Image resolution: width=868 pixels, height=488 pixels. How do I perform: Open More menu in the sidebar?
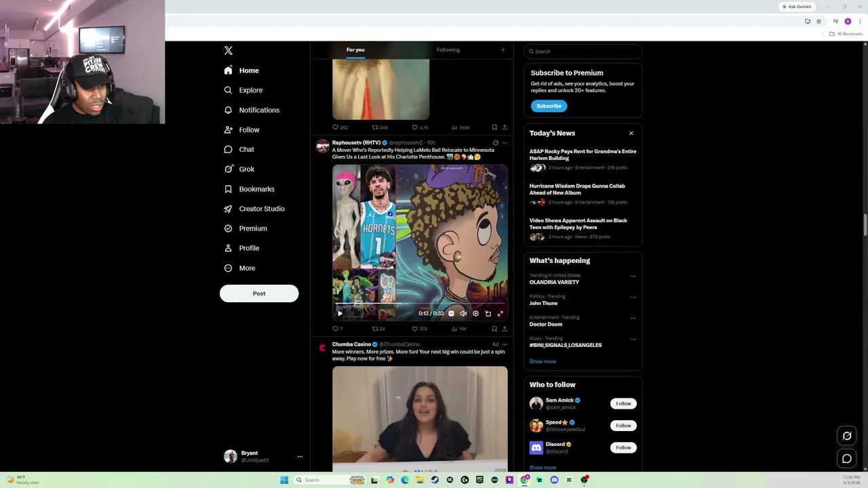point(239,268)
